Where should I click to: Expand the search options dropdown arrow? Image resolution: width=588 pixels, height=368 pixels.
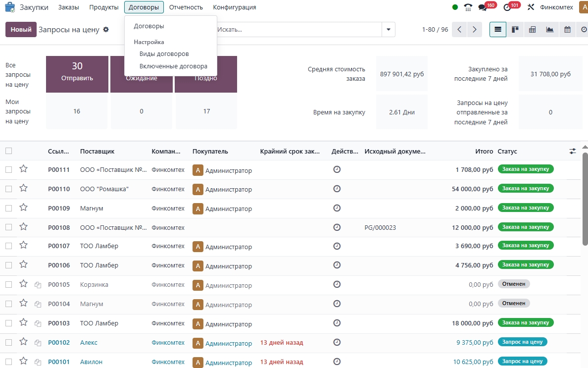(x=389, y=30)
